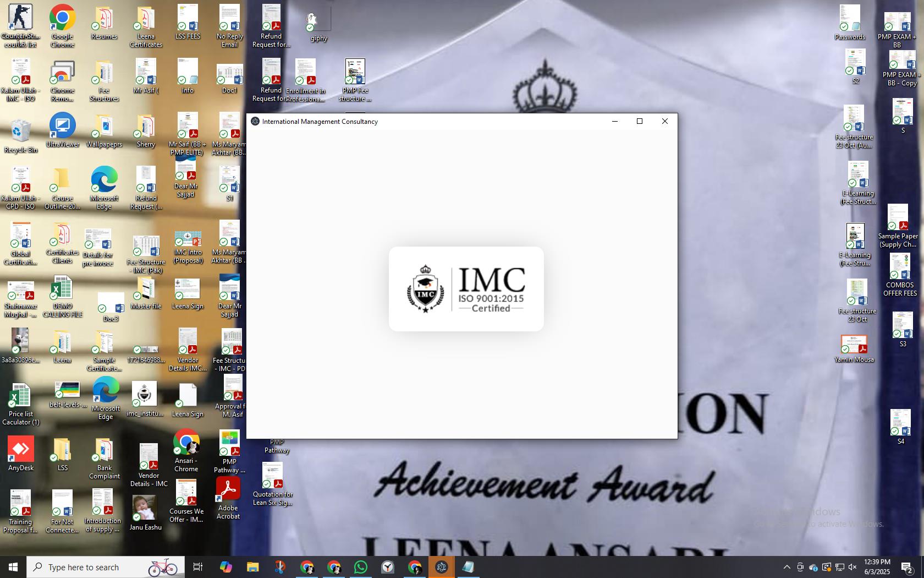The height and width of the screenshot is (578, 924).
Task: Open the DEMO CALLING FILE spreadsheet
Action: click(x=62, y=296)
